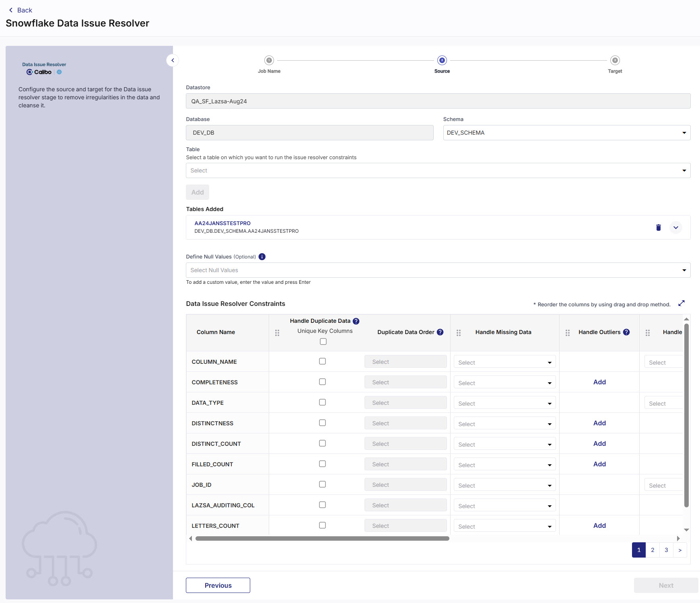The height and width of the screenshot is (603, 700).
Task: Open the Table selection dropdown
Action: pos(684,170)
